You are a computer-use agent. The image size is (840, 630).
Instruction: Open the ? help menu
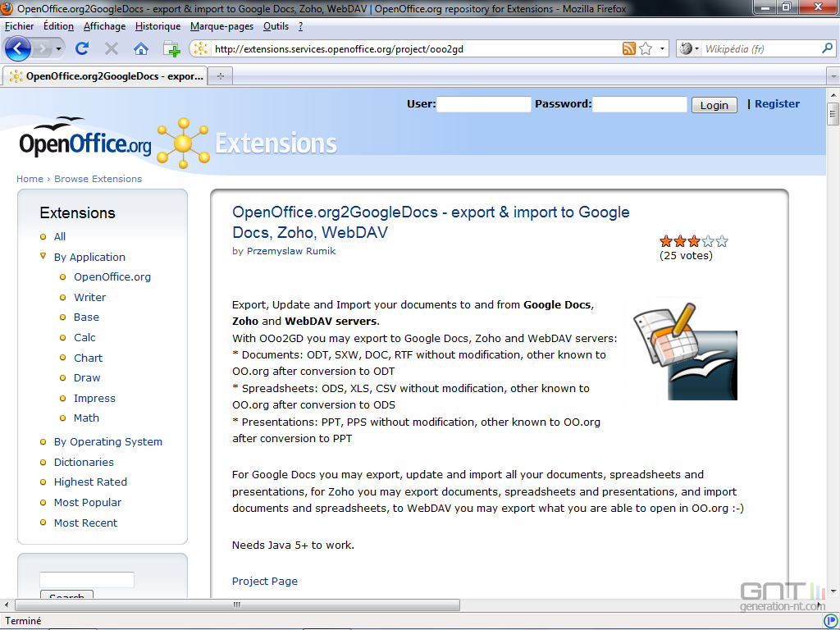(300, 26)
